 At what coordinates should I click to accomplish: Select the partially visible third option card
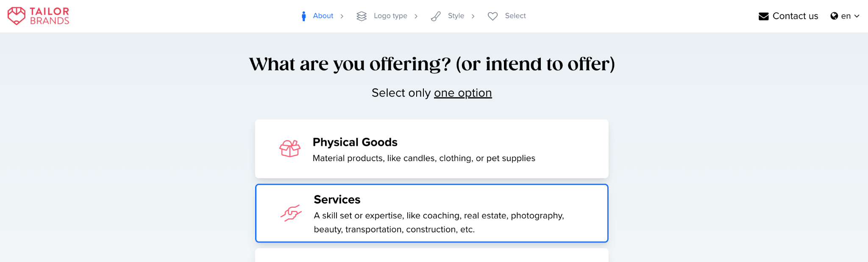(x=431, y=255)
